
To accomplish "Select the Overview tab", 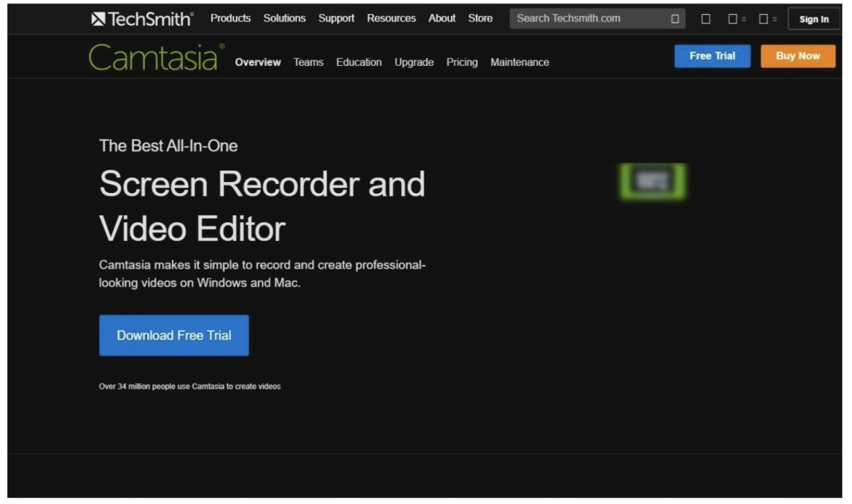I will click(x=258, y=62).
